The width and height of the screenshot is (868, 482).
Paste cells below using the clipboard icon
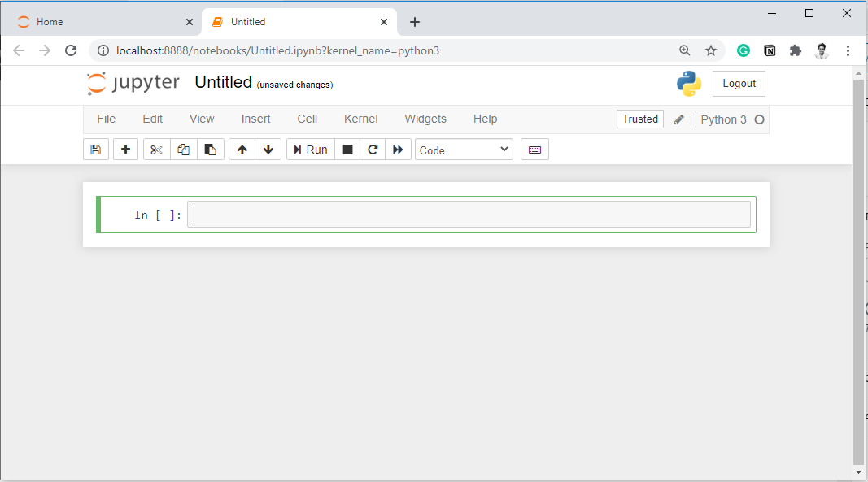point(210,150)
